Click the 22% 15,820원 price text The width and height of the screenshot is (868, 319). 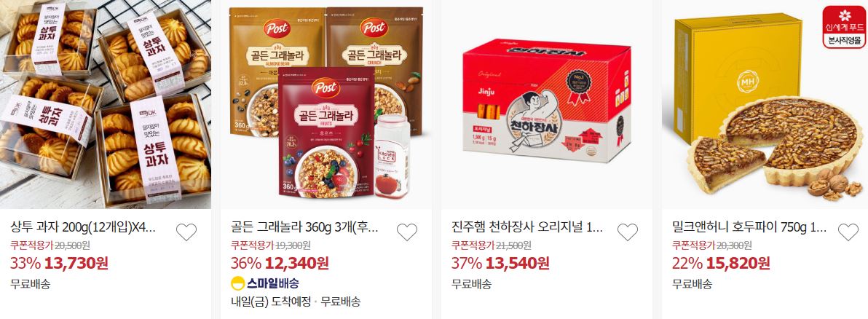(x=721, y=263)
